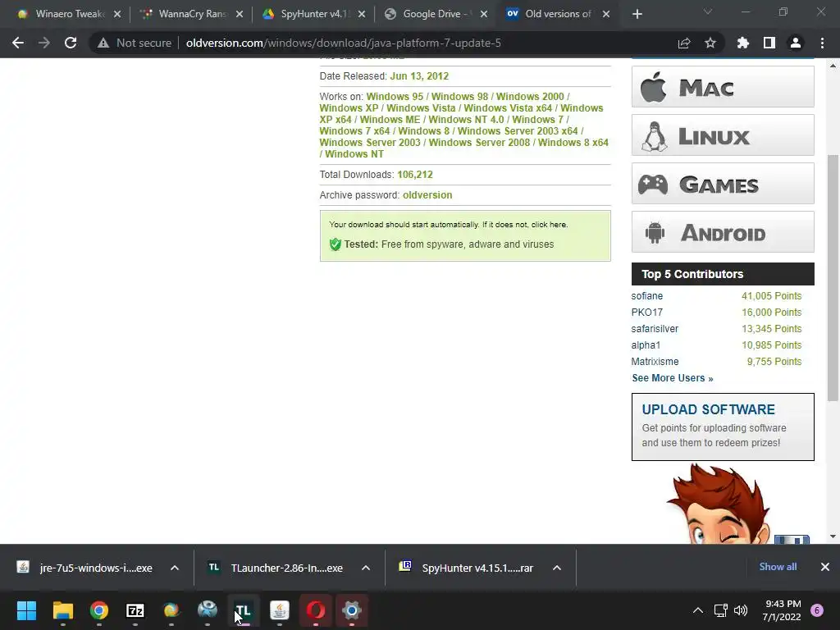Bookmark this page with star icon
Screen dimensions: 840x630
point(710,43)
